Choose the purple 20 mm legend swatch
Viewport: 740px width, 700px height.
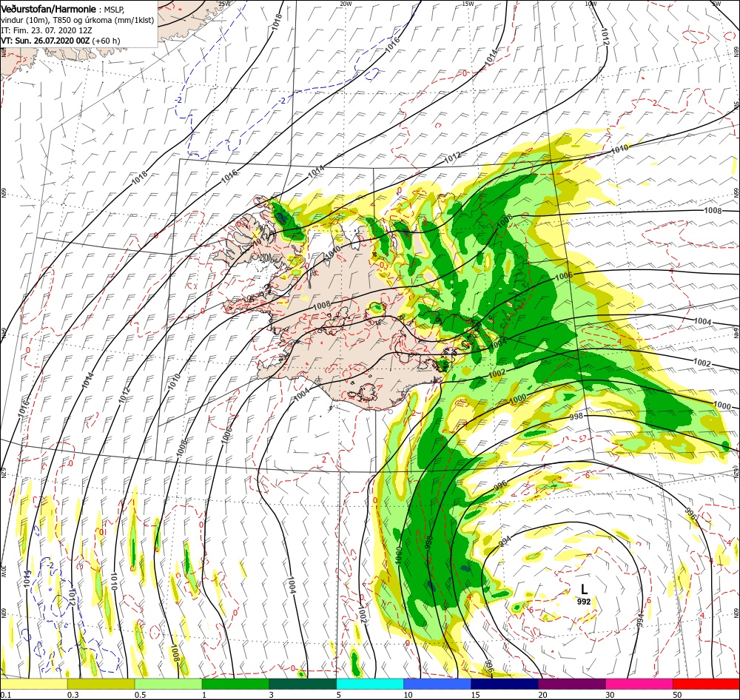(x=572, y=684)
